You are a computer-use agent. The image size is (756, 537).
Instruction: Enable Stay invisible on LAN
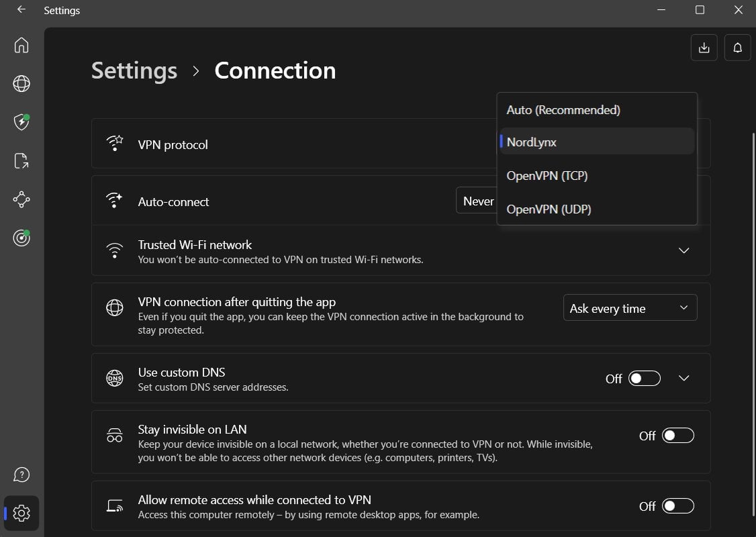[x=677, y=436]
